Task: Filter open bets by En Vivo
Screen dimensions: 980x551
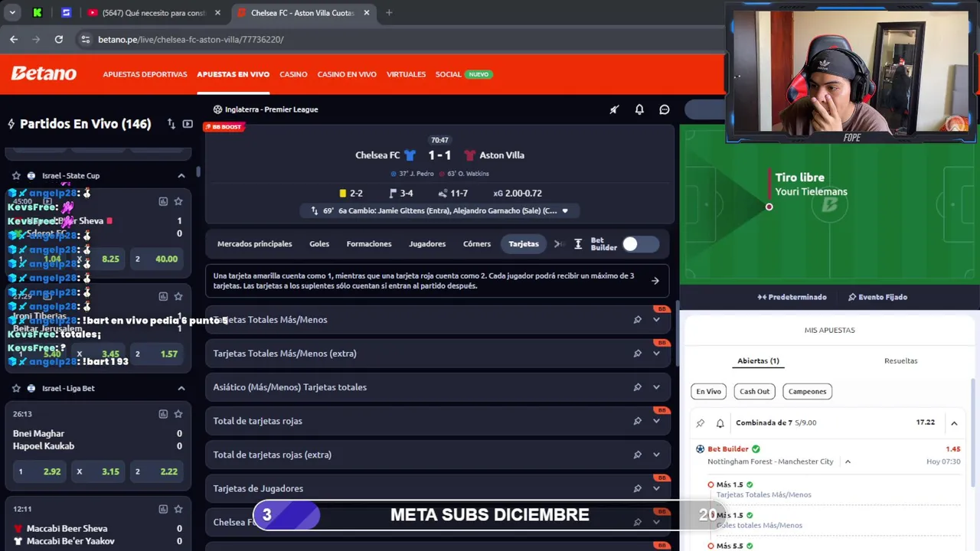Action: (708, 391)
